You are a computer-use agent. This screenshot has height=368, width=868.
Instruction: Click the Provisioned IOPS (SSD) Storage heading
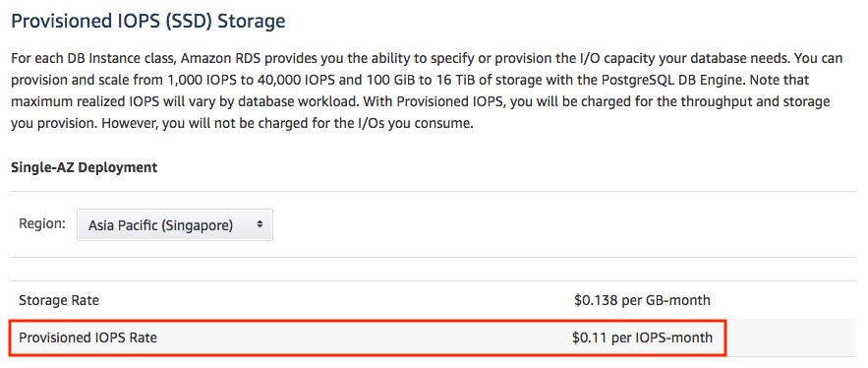148,22
